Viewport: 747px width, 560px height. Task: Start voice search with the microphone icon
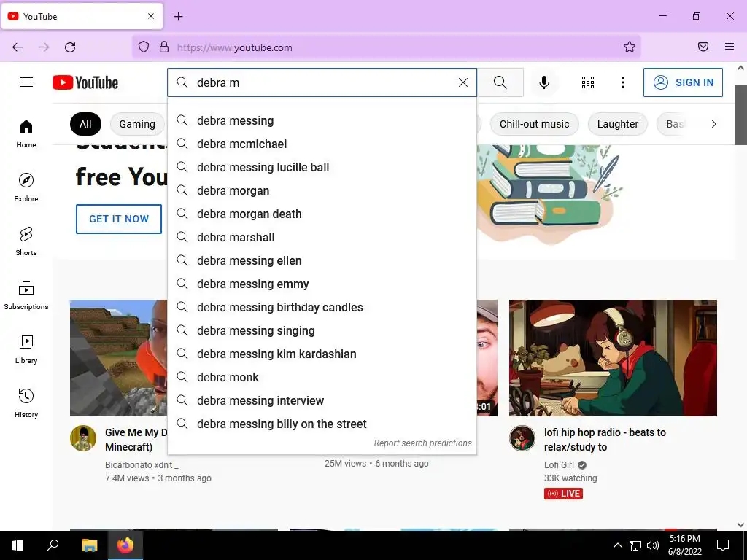click(x=544, y=82)
